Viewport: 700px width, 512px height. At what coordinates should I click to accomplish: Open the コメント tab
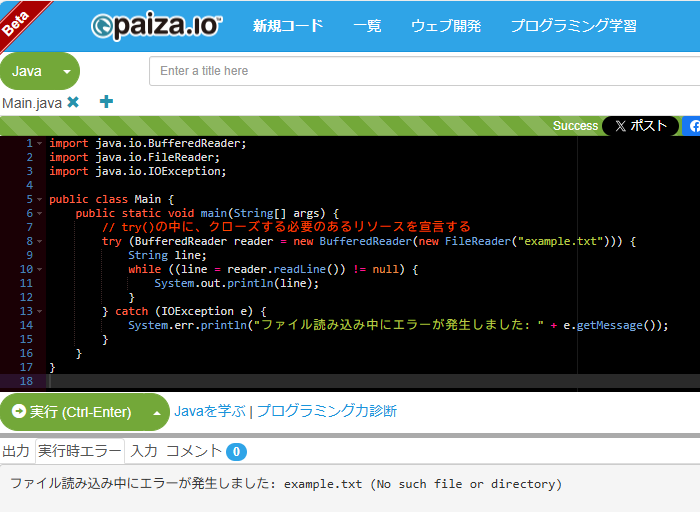194,451
